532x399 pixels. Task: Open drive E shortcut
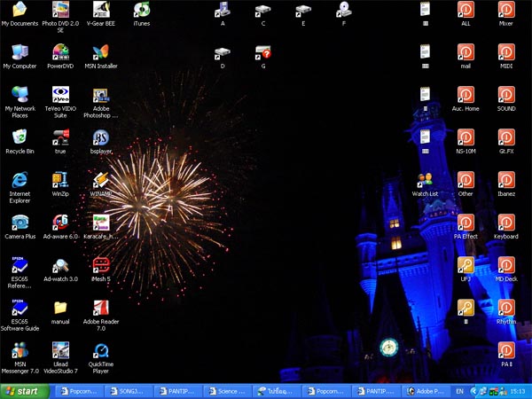click(x=303, y=10)
